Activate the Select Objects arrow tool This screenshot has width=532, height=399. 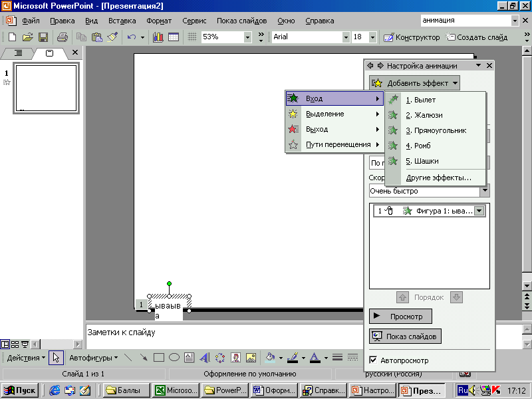point(56,358)
